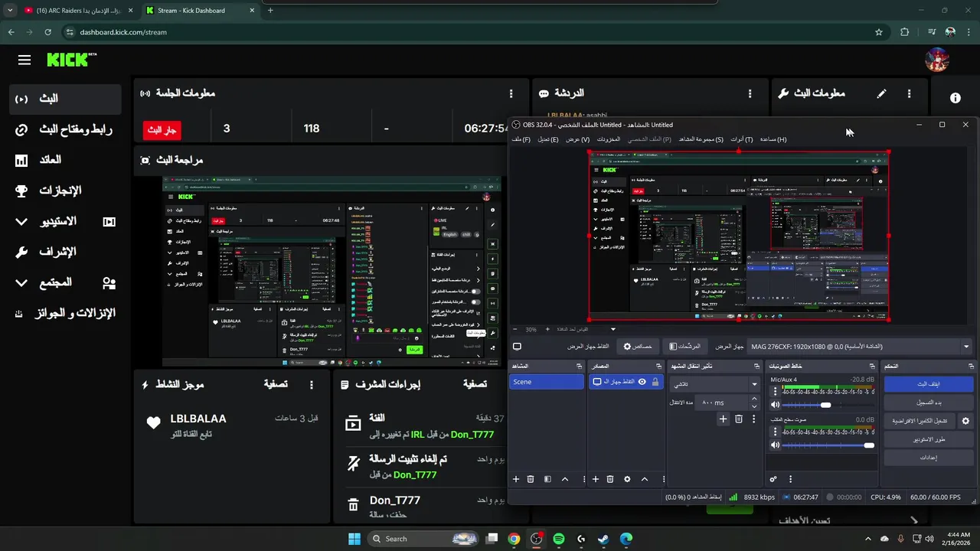980x551 pixels.
Task: Start the virtual camera in OBS
Action: (x=920, y=421)
